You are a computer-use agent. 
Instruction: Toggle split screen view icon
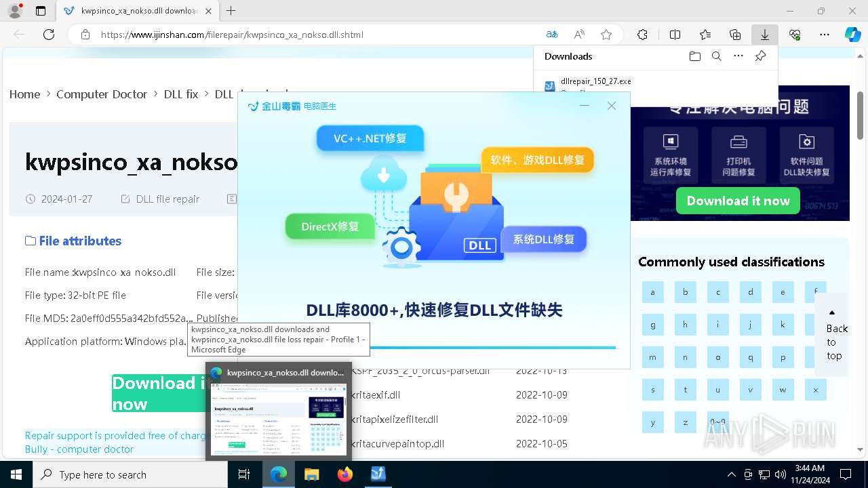[675, 35]
